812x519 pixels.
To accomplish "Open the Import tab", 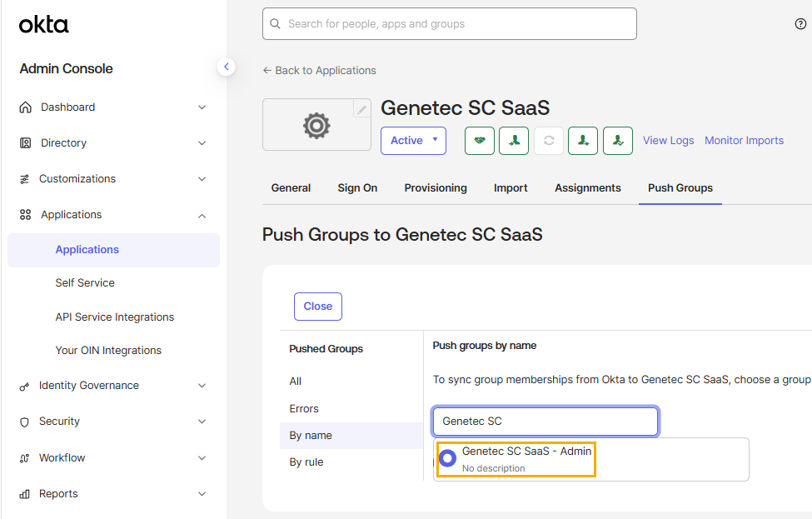I will click(511, 188).
